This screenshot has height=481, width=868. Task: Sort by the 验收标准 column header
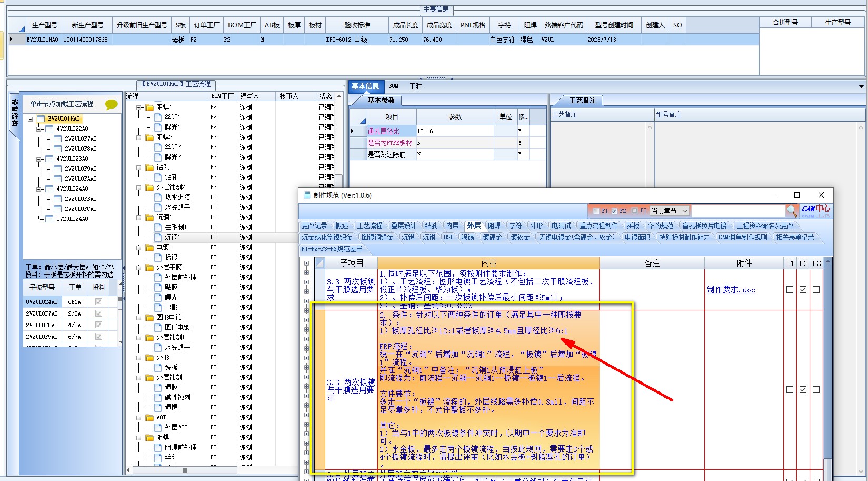357,25
